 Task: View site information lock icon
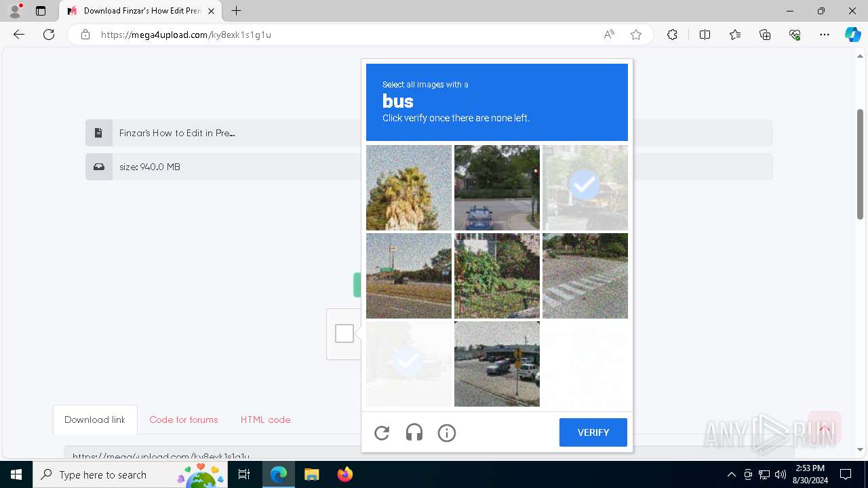point(85,35)
